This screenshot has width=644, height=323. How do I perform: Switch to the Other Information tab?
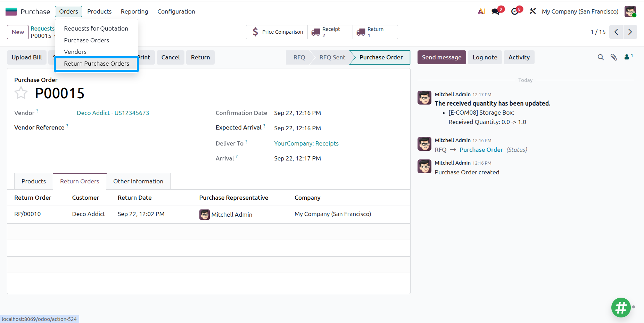[x=138, y=181]
